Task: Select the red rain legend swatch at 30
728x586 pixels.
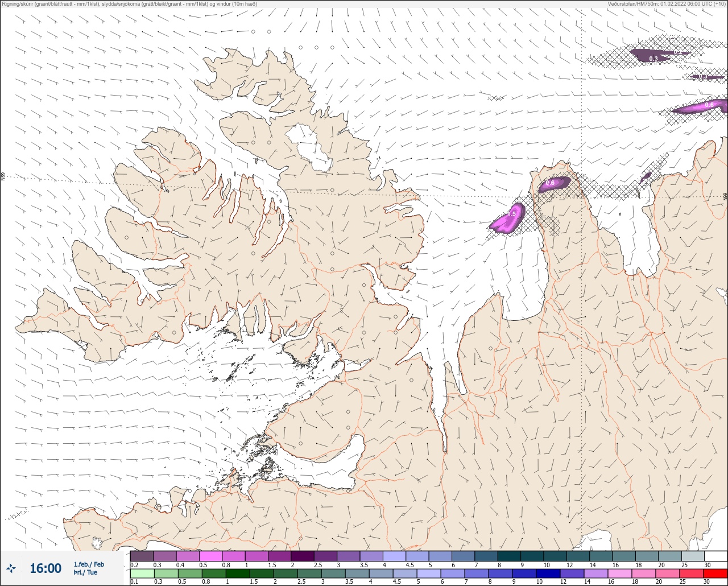Action: 715,573
